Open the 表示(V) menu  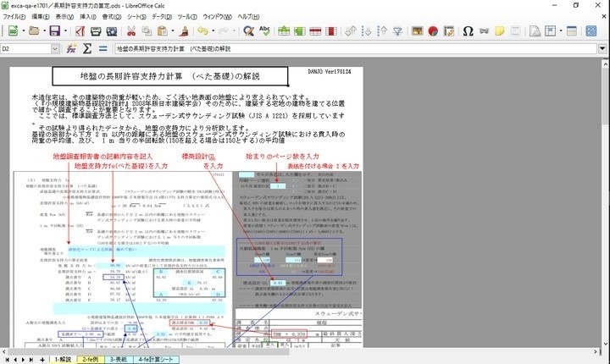pos(64,17)
